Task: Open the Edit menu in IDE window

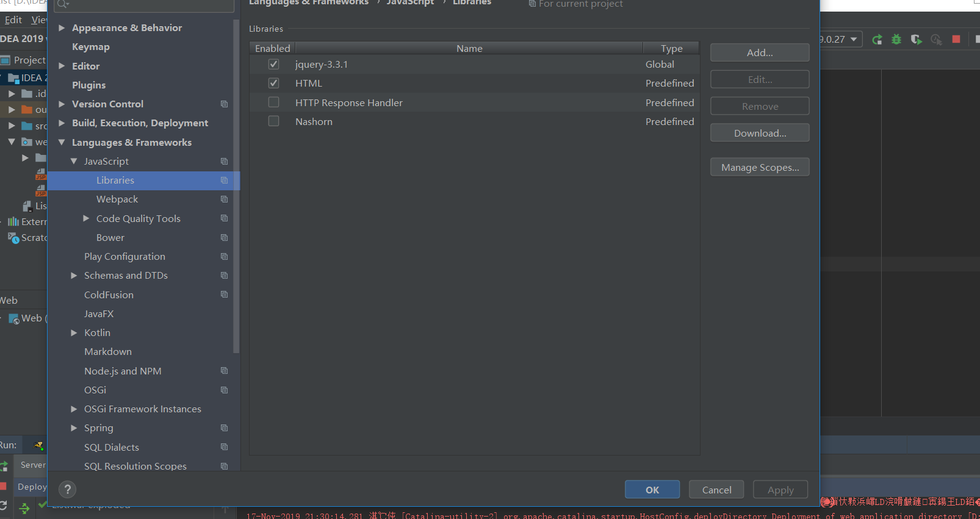Action: pos(13,20)
